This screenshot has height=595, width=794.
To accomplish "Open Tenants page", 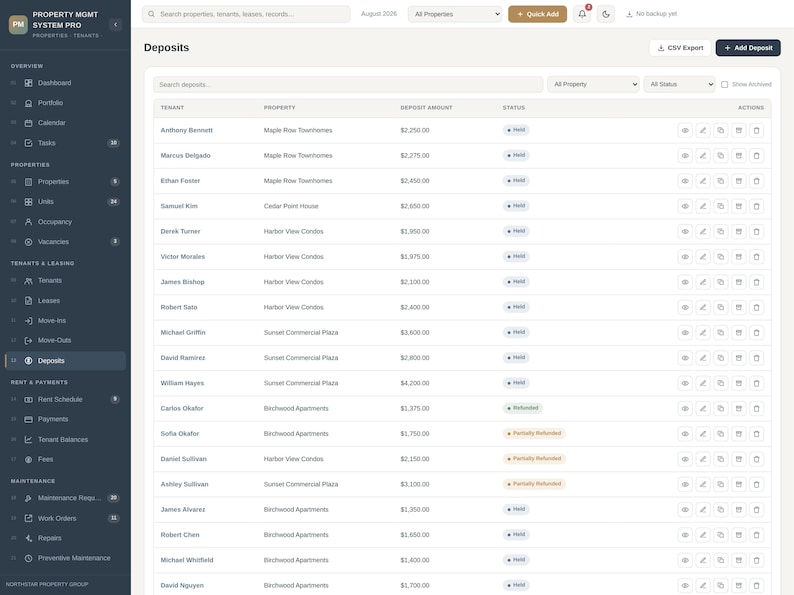I will click(65, 281).
